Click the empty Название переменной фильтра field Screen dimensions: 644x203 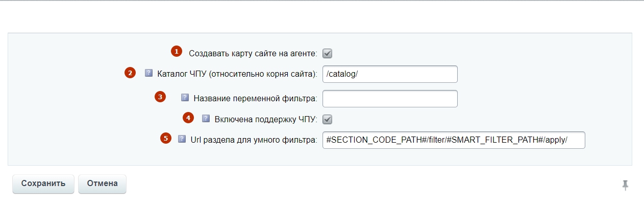390,99
